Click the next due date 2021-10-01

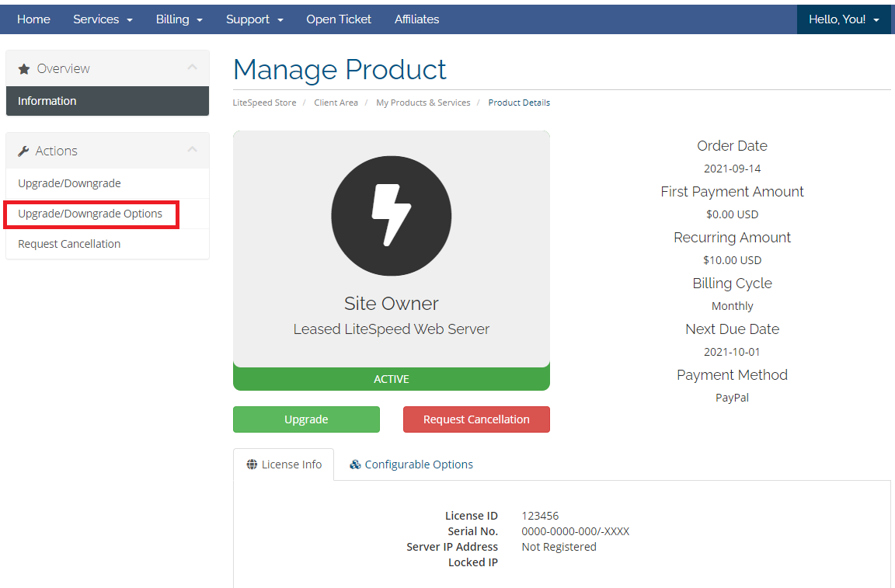pyautogui.click(x=733, y=352)
